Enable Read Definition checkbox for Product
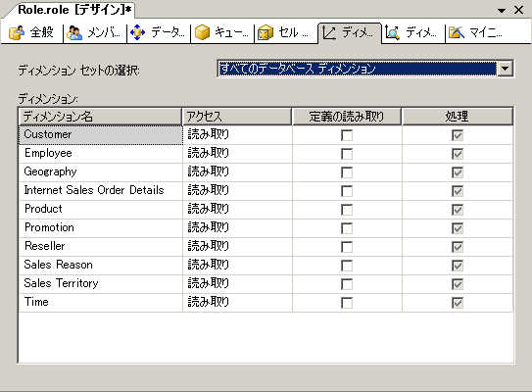Screen dimensions: 532x392 click(347, 210)
